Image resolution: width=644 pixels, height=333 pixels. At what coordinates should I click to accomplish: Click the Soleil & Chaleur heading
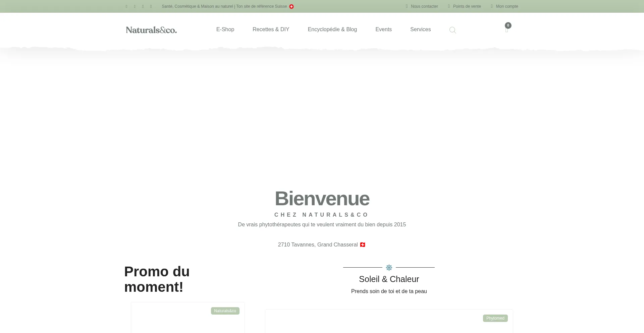pos(389,279)
